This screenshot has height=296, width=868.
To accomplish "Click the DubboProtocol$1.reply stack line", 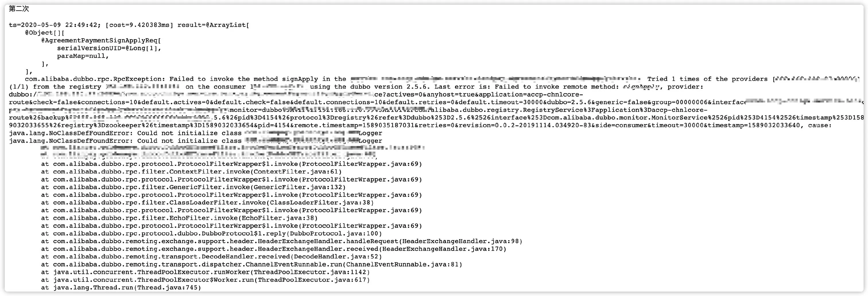I will coord(212,234).
